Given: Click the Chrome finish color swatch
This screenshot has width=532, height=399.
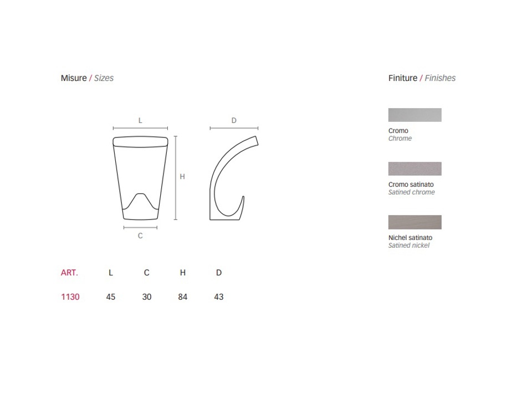Looking at the screenshot, I should pyautogui.click(x=415, y=115).
